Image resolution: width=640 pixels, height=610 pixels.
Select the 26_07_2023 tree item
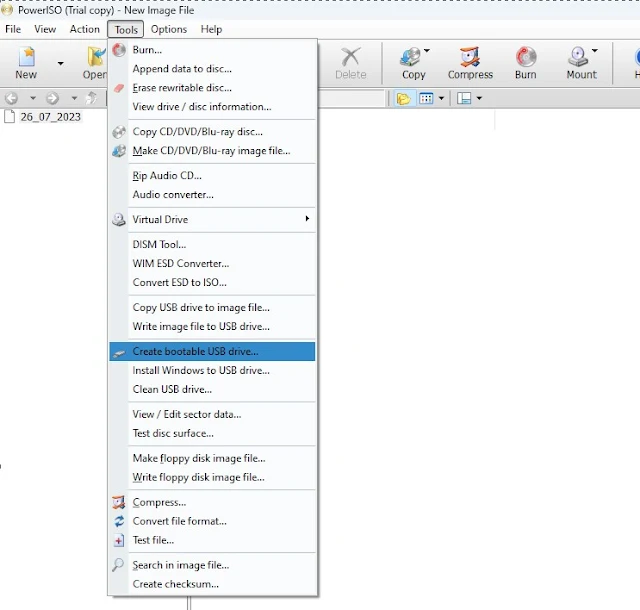click(50, 116)
